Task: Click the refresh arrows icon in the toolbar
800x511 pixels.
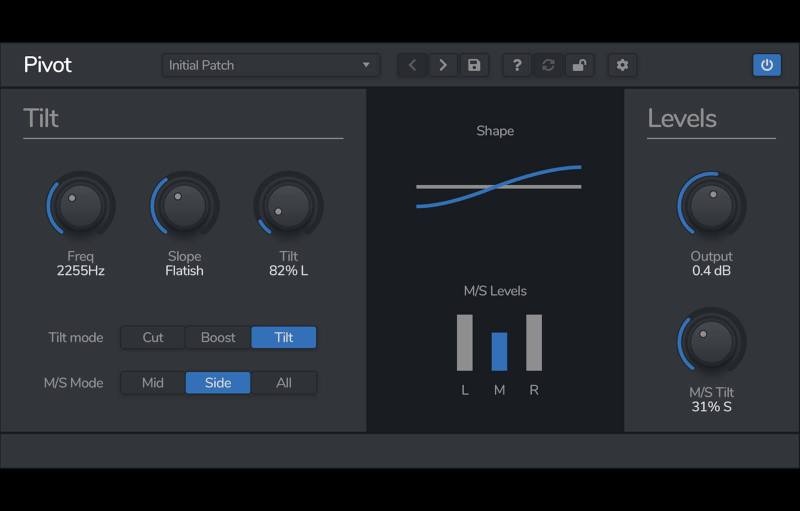Action: pos(548,65)
